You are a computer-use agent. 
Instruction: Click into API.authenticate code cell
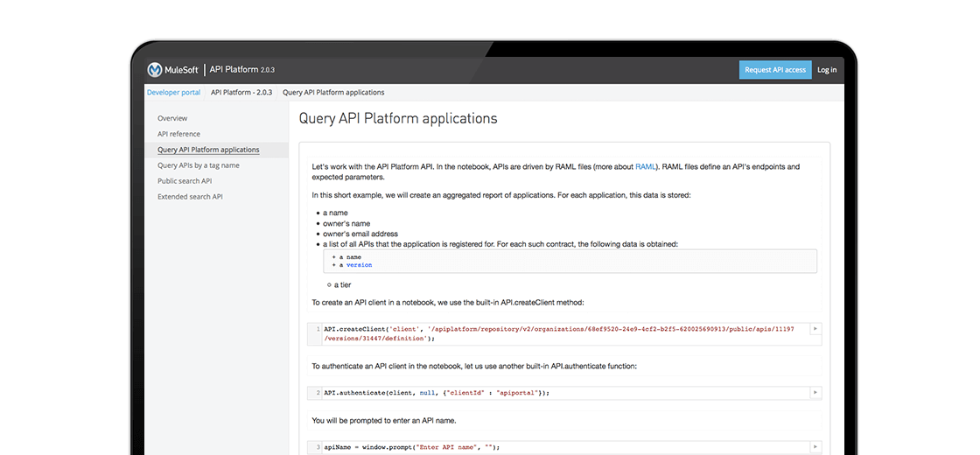coord(565,393)
